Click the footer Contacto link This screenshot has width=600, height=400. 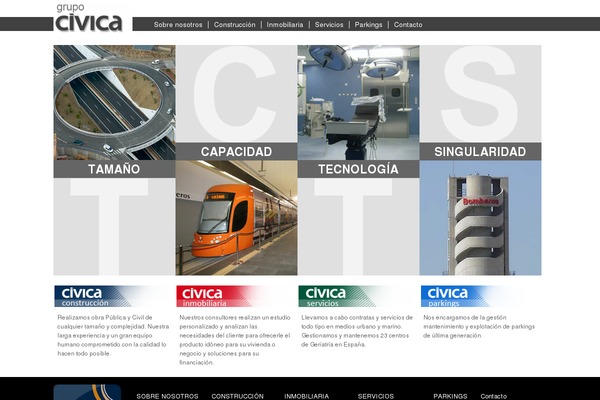point(494,396)
